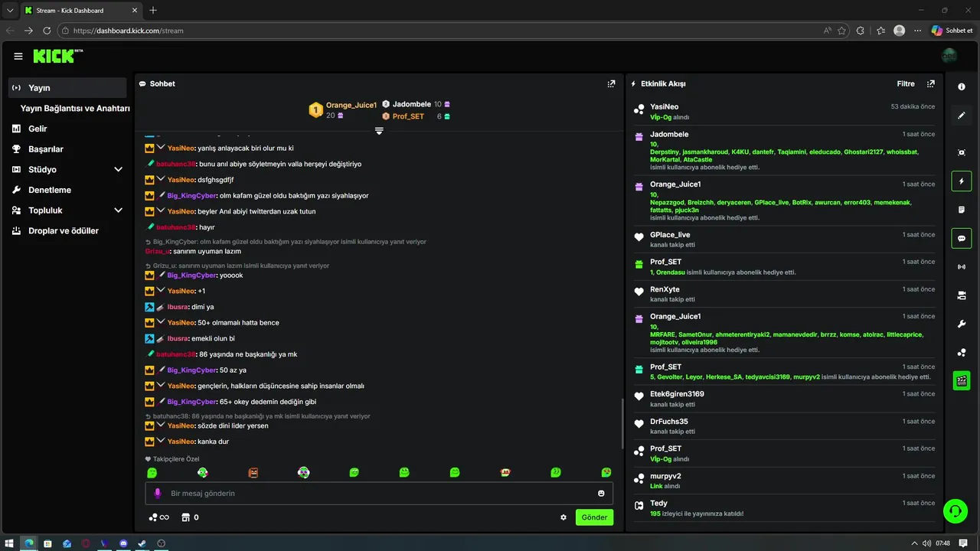Click the DrFuchs35 follow entry
Screen dimensions: 980x551
(x=785, y=426)
